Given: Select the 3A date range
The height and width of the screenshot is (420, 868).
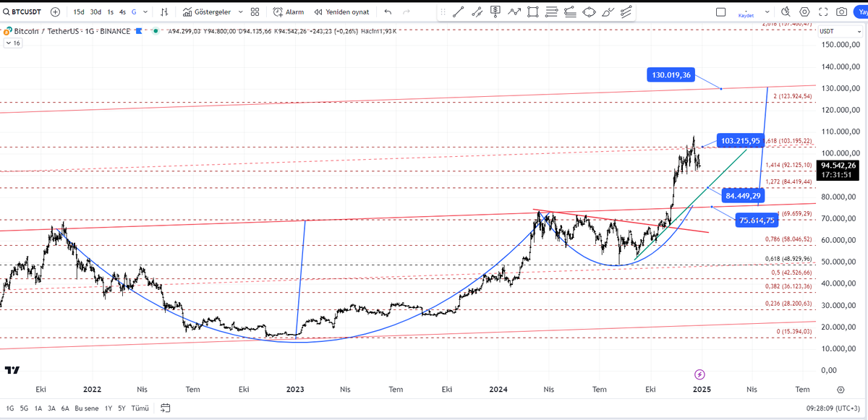Looking at the screenshot, I should (52, 408).
